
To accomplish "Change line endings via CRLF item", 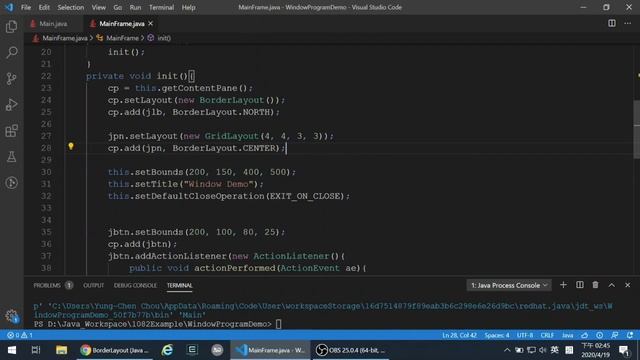I will 547,335.
